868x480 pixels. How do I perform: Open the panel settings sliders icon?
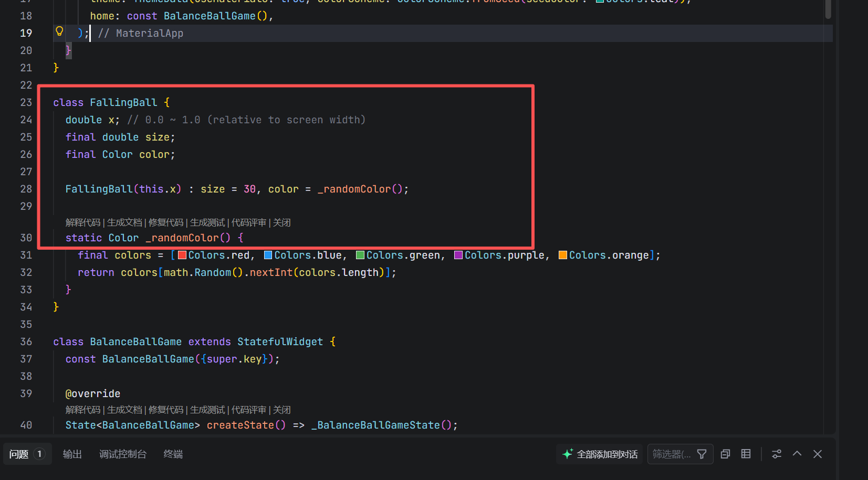[x=777, y=454]
